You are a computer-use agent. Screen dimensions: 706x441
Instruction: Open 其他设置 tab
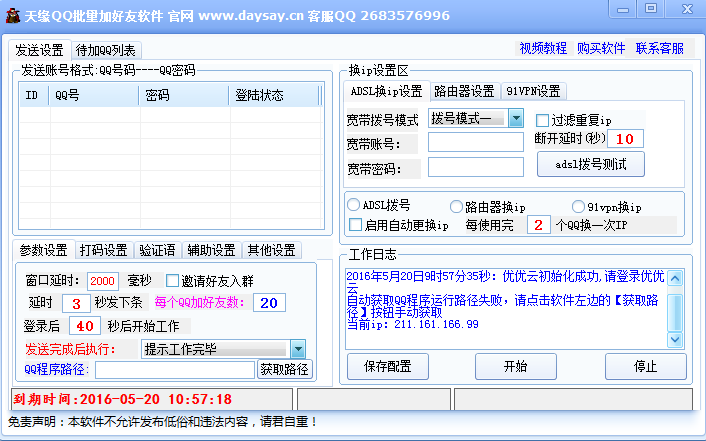coord(272,250)
